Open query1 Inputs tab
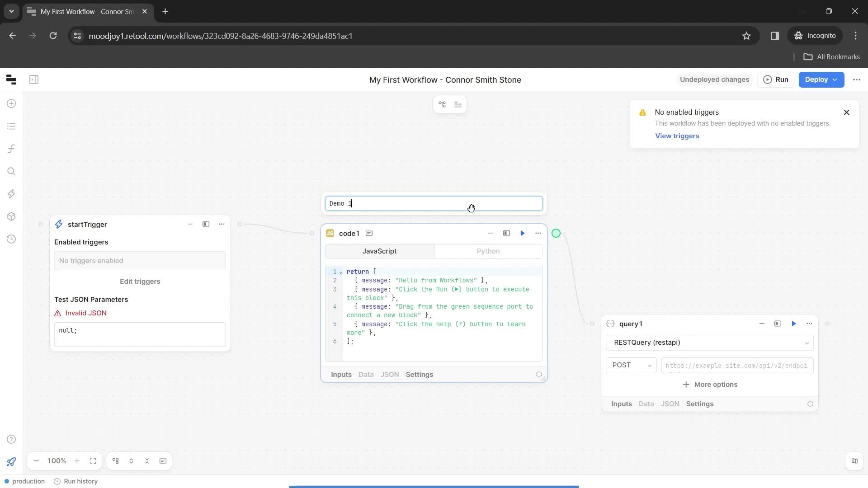Image resolution: width=868 pixels, height=488 pixels. point(622,404)
